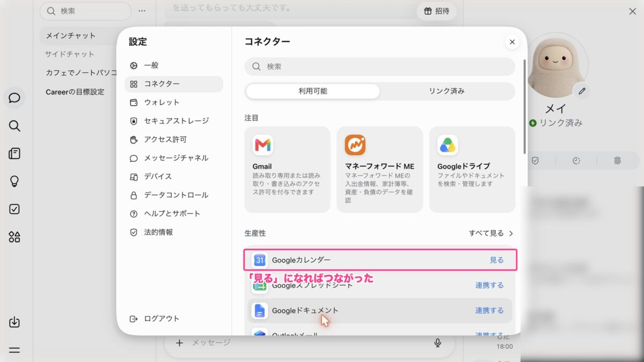Viewport: 644px width, 362px height.
Task: Open the apps shapes icon in left rail
Action: [x=14, y=237]
